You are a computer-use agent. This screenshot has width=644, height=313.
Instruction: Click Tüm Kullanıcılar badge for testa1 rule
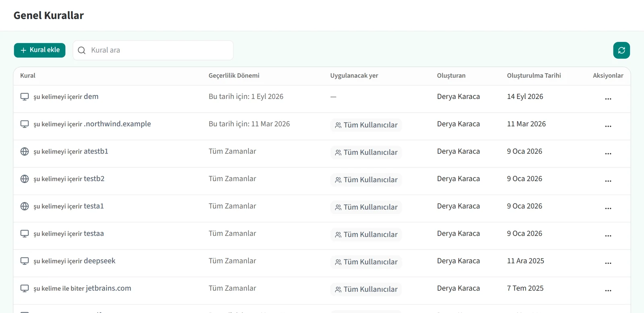click(x=366, y=207)
